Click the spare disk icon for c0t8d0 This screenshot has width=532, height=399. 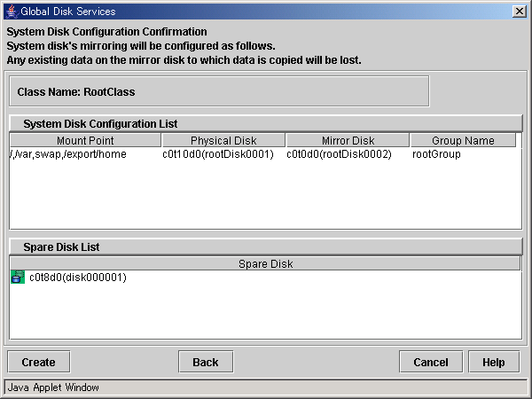tap(18, 277)
